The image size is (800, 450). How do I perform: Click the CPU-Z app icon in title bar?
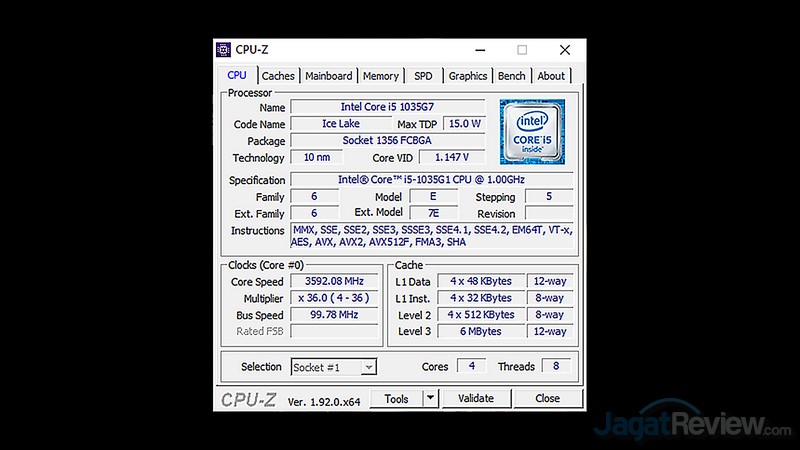[223, 50]
